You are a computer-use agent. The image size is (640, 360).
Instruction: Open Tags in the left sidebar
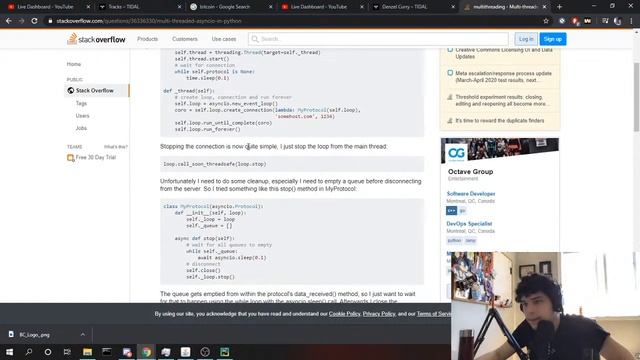pyautogui.click(x=81, y=103)
